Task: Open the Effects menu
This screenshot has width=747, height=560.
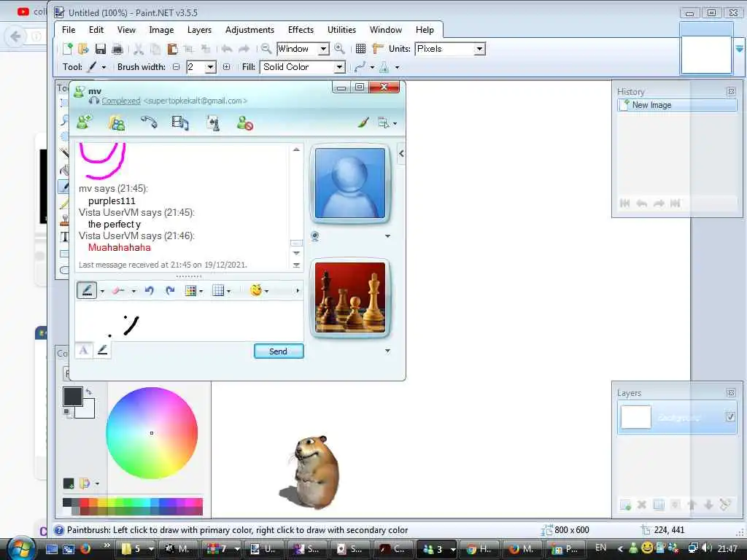Action: [x=301, y=29]
